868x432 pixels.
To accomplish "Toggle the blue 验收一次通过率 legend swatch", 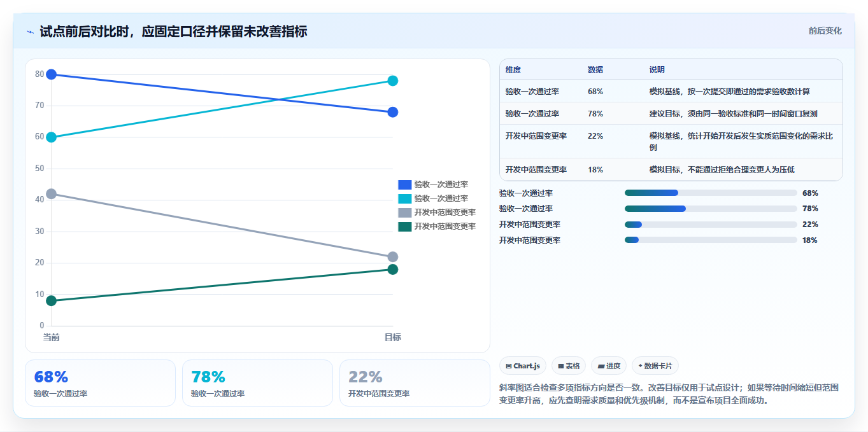I will coord(405,185).
